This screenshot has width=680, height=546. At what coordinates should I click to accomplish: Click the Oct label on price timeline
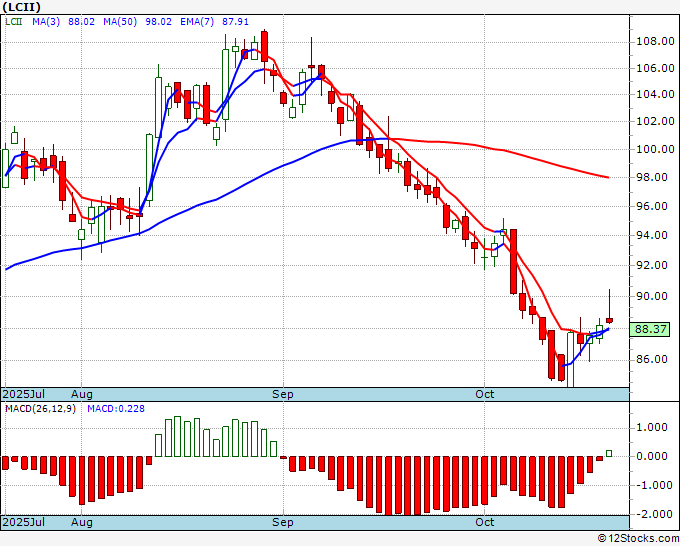(484, 394)
